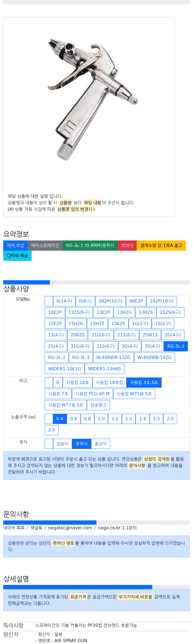
Task: Select the highlighted 중력식 option
Action: (x=81, y=444)
